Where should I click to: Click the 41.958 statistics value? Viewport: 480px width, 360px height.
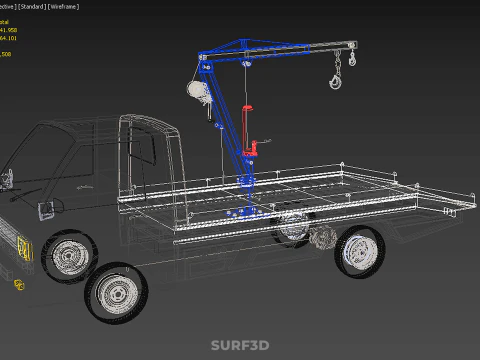(8, 30)
